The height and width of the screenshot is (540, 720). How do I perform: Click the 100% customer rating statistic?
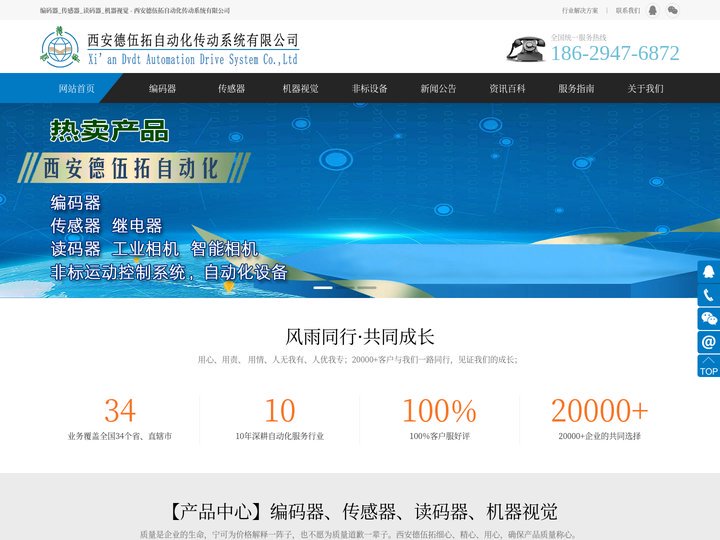(439, 410)
